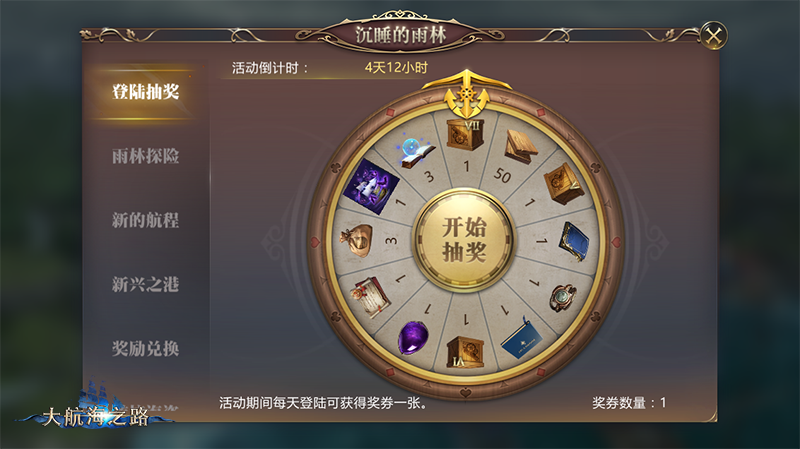The width and height of the screenshot is (800, 449).
Task: Click the golden anchor wheel pointer
Action: click(x=466, y=94)
